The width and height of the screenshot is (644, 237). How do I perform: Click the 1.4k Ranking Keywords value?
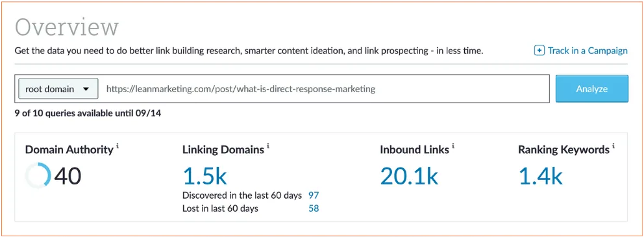coord(540,176)
